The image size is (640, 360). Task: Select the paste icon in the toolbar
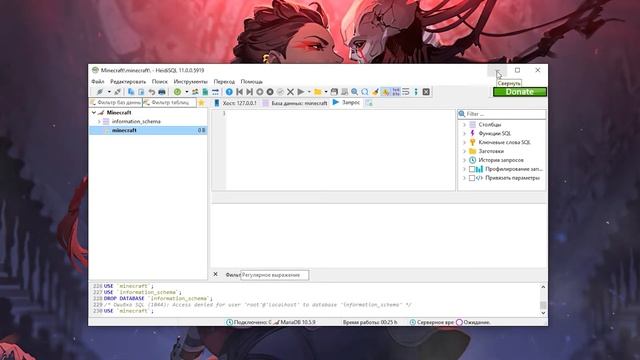(x=141, y=92)
